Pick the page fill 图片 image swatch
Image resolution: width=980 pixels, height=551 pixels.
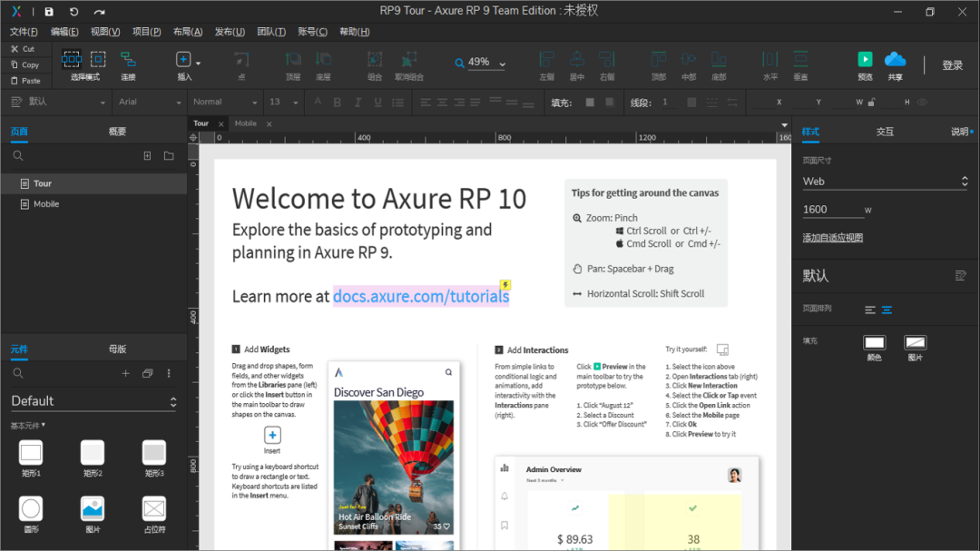915,342
